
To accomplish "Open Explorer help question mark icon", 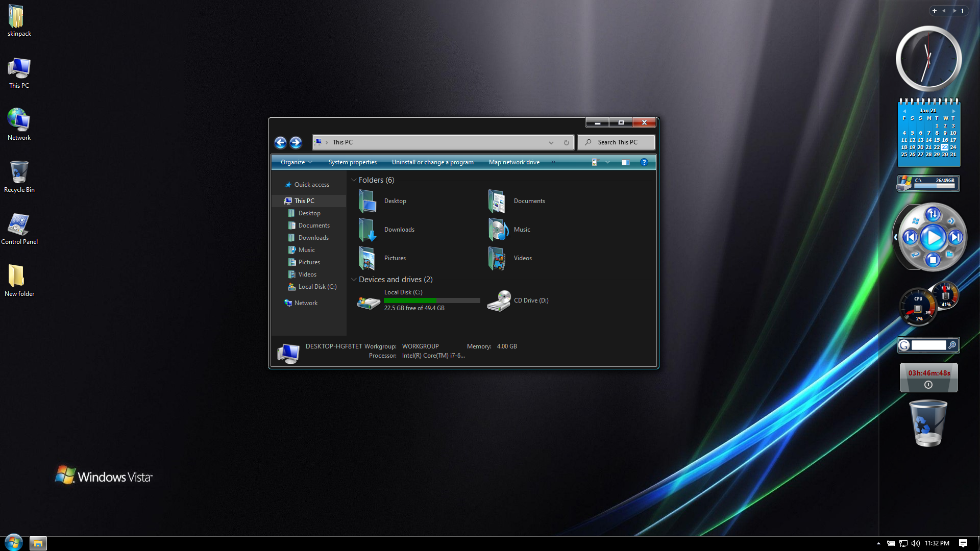I will pyautogui.click(x=644, y=162).
